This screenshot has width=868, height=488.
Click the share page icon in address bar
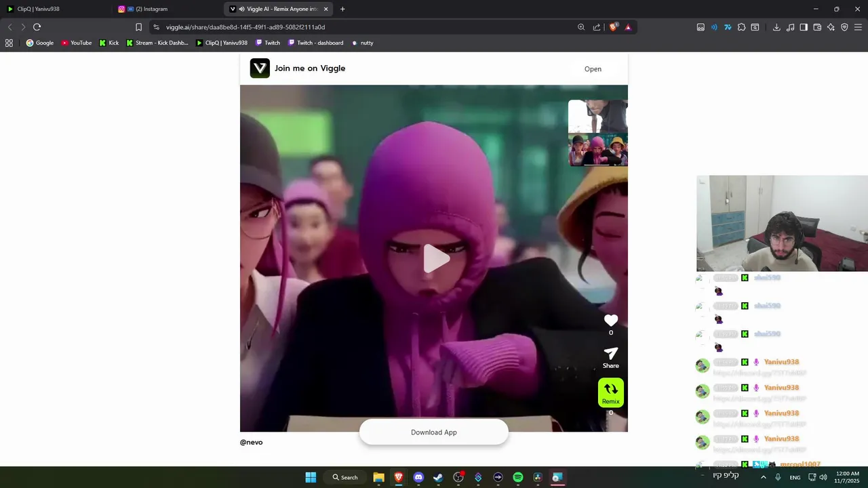pos(597,27)
